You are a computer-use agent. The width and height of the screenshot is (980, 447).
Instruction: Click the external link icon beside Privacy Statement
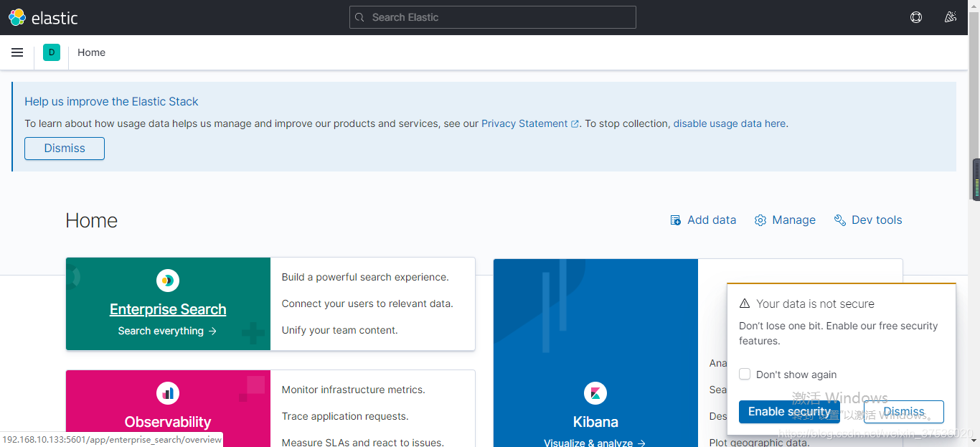coord(575,124)
